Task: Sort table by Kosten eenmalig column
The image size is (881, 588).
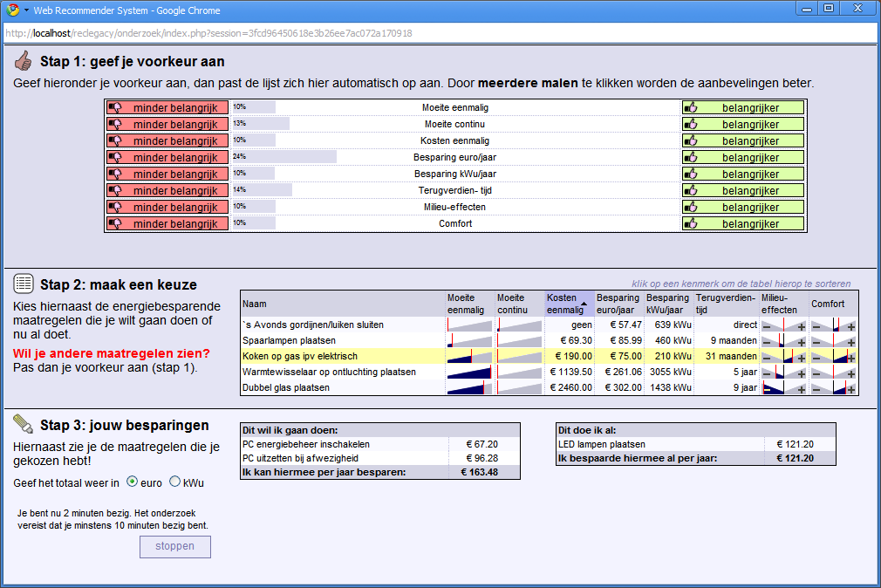Action: (x=568, y=303)
